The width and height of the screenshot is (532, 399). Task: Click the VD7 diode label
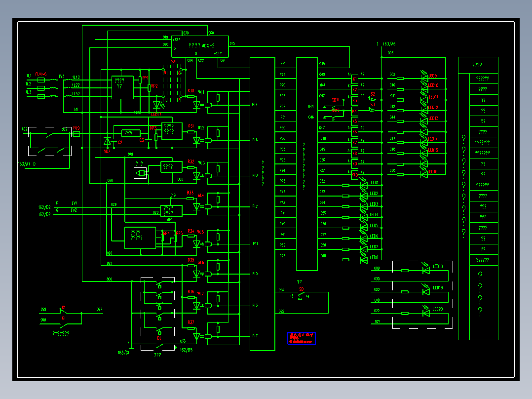(x=107, y=152)
